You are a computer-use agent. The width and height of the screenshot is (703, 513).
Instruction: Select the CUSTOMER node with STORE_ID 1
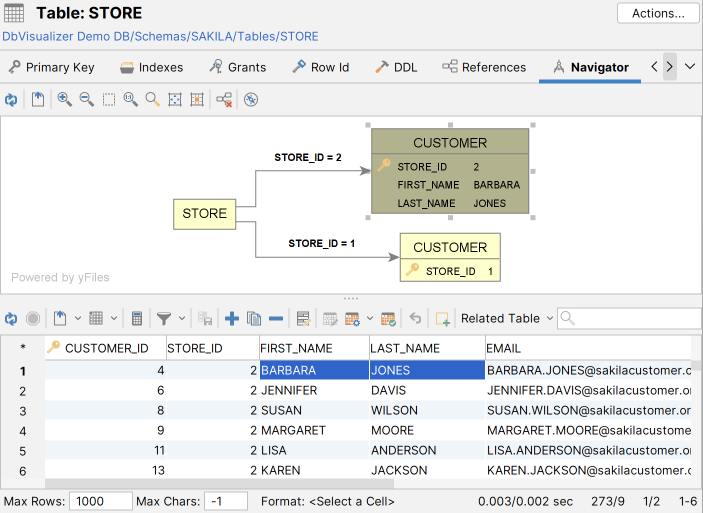[450, 257]
